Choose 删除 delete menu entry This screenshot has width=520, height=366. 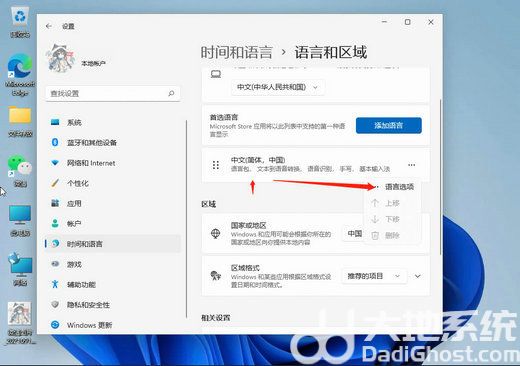tap(392, 235)
